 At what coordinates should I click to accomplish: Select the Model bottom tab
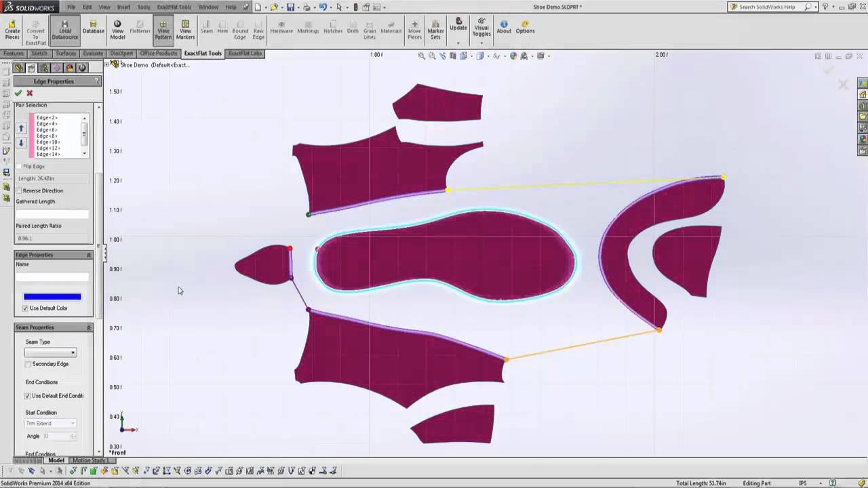tap(56, 461)
